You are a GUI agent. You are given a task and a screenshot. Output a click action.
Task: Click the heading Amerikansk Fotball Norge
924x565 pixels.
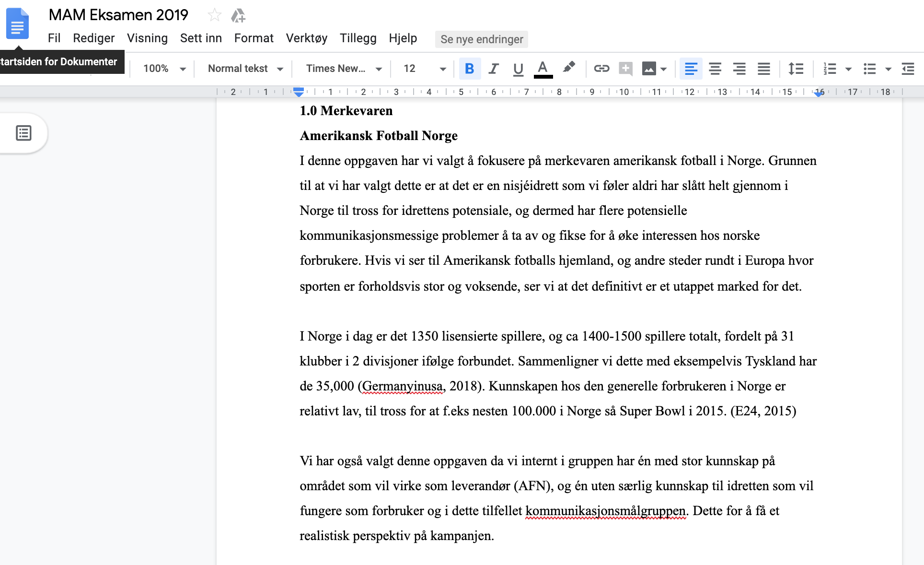tap(379, 136)
